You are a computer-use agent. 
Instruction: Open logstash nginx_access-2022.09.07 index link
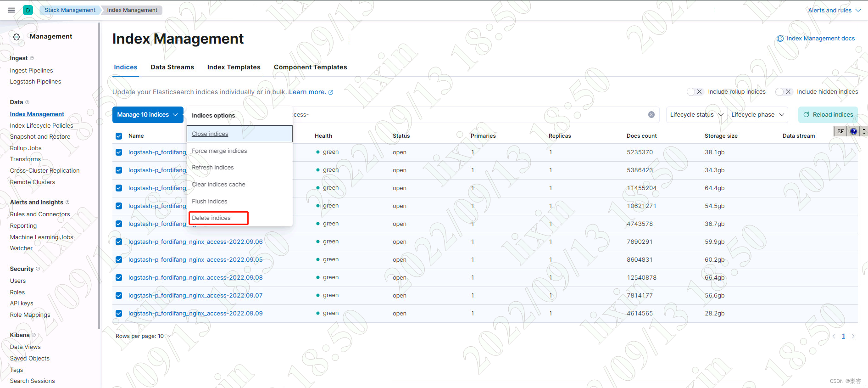(x=195, y=296)
